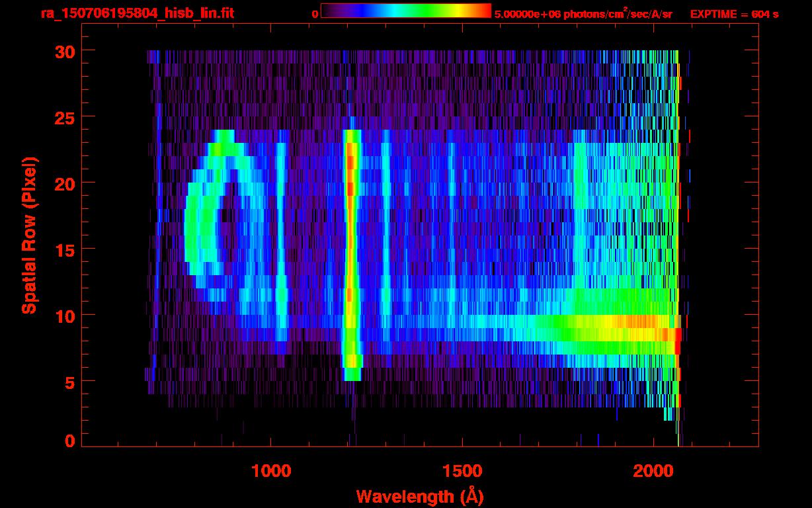The height and width of the screenshot is (508, 812).
Task: Select the 2000 wavelength tick label
Action: click(653, 471)
